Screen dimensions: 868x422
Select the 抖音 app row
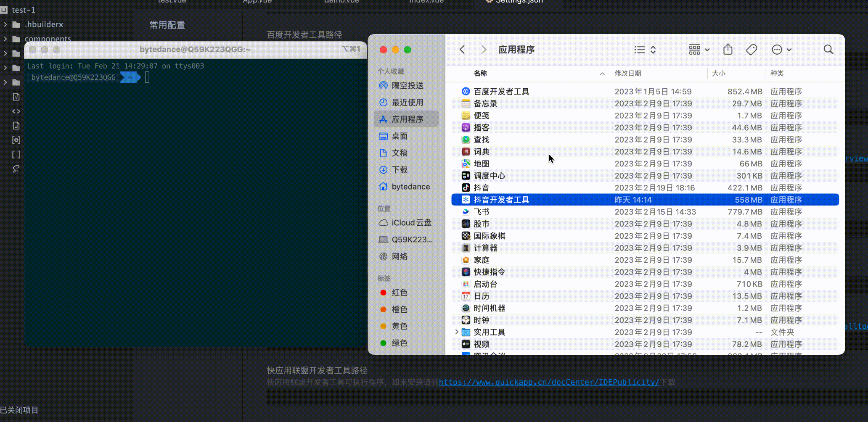[x=645, y=187]
